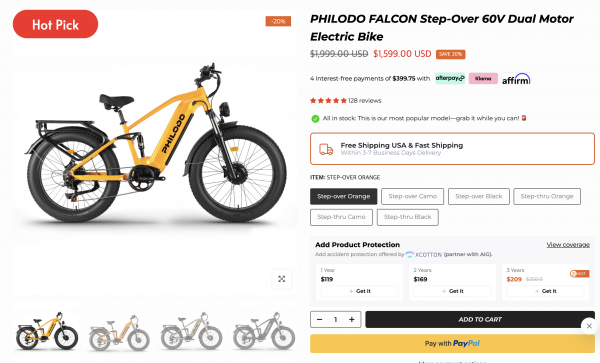Show second bike thumbnail image
This screenshot has width=600, height=363.
[x=119, y=332]
